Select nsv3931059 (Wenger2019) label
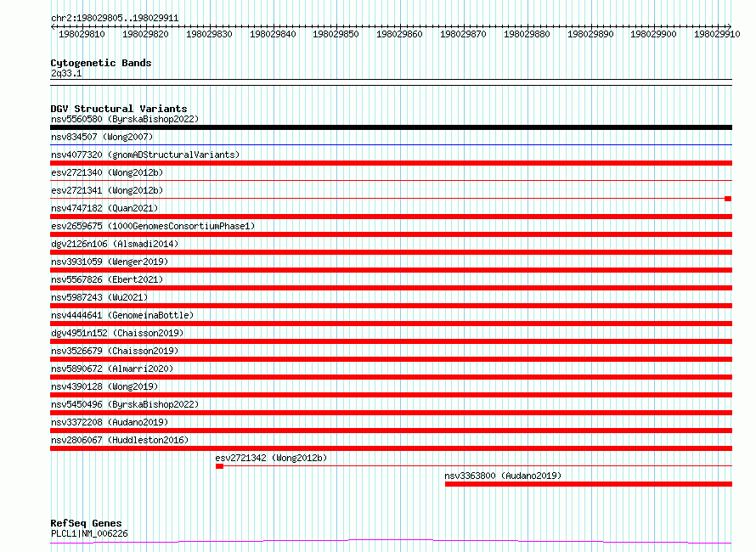This screenshot has width=756, height=552. tap(110, 262)
